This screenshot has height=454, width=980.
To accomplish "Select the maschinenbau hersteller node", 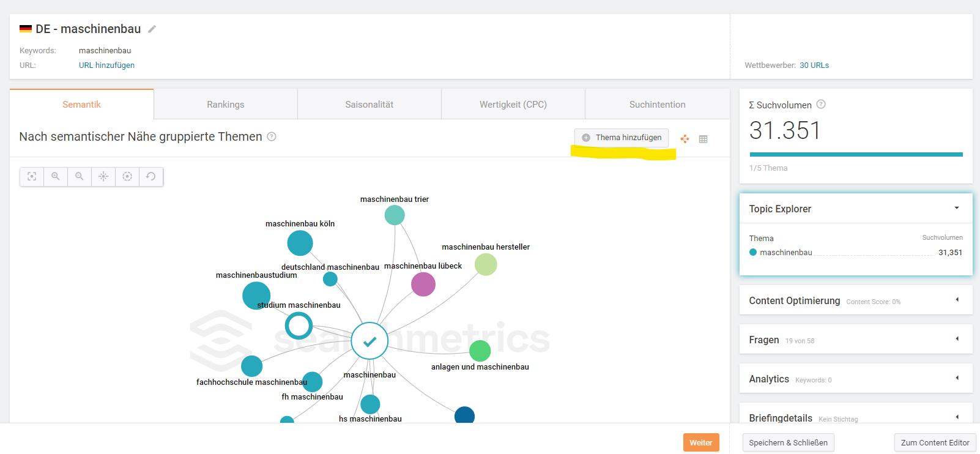I will click(486, 264).
